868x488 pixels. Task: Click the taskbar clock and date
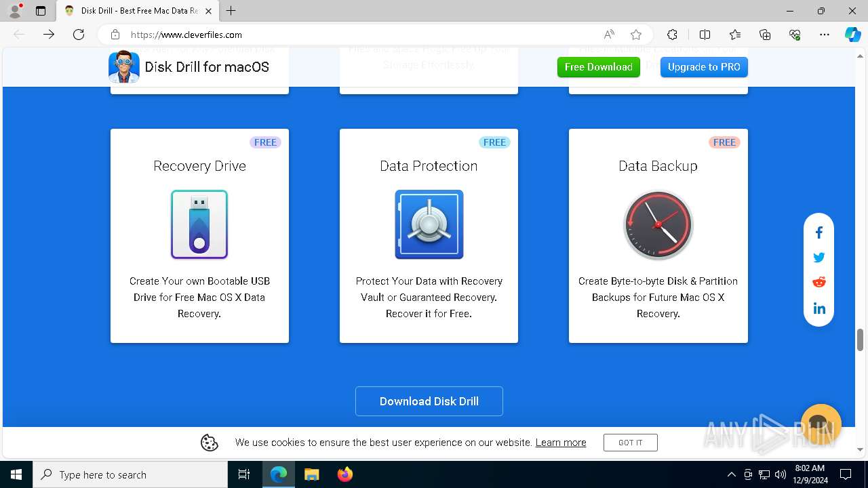810,474
